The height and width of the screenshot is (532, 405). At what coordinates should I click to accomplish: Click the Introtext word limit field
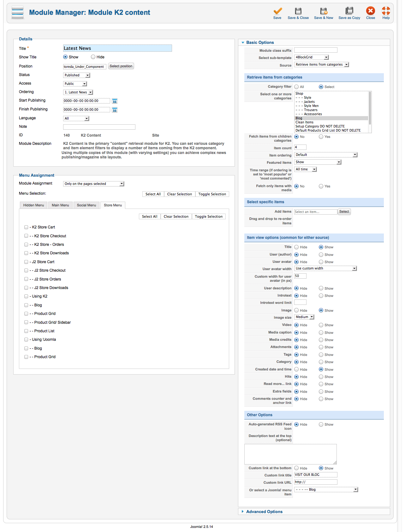(300, 302)
